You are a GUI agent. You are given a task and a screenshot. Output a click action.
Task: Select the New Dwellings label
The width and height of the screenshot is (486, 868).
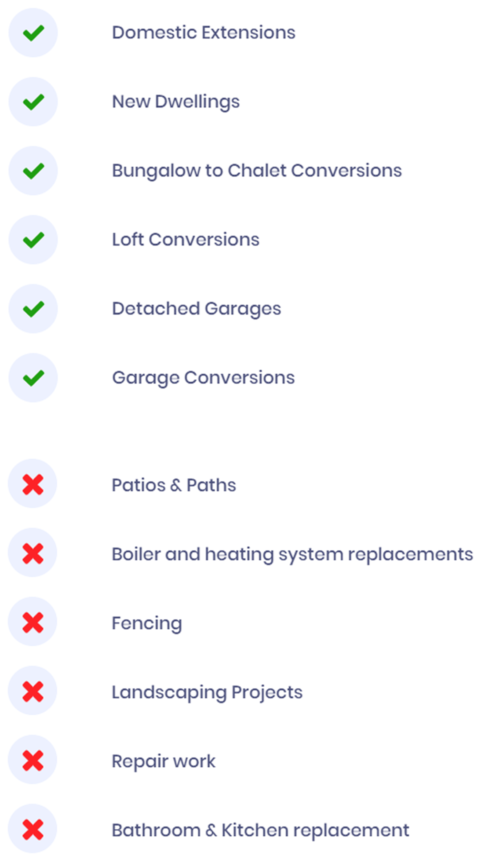coord(176,102)
